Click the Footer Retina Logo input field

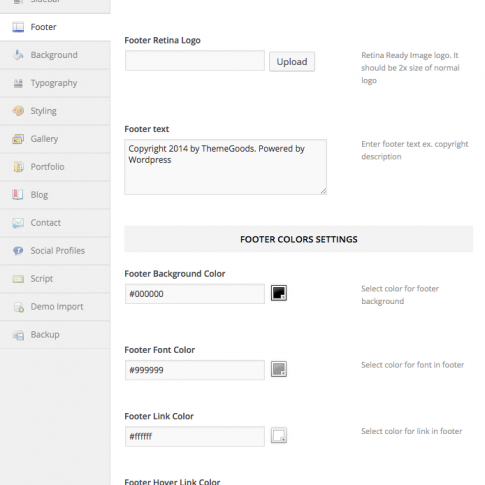point(195,61)
